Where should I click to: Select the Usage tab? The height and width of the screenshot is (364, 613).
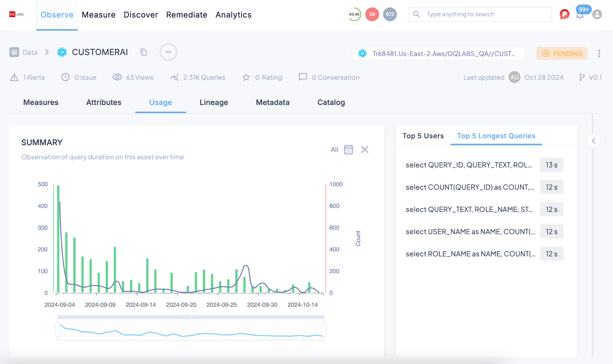pos(160,102)
